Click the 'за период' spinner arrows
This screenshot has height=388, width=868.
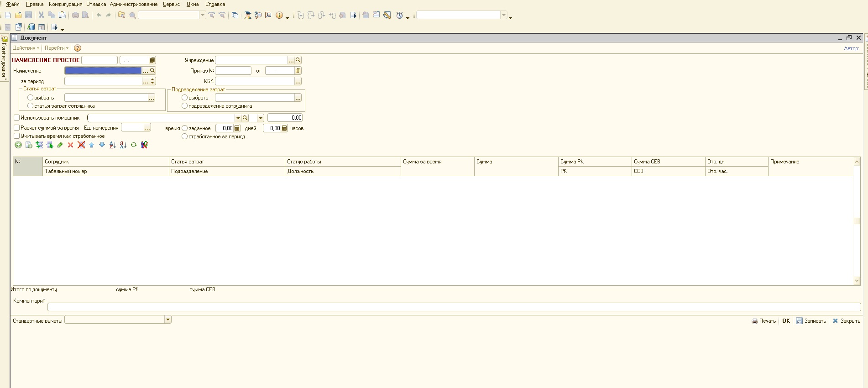pyautogui.click(x=152, y=81)
